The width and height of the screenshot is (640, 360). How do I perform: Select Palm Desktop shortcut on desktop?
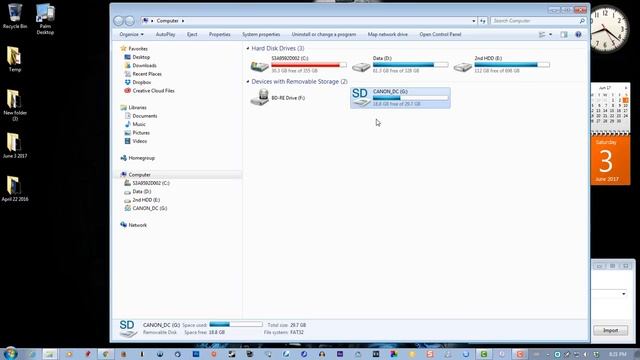45,19
